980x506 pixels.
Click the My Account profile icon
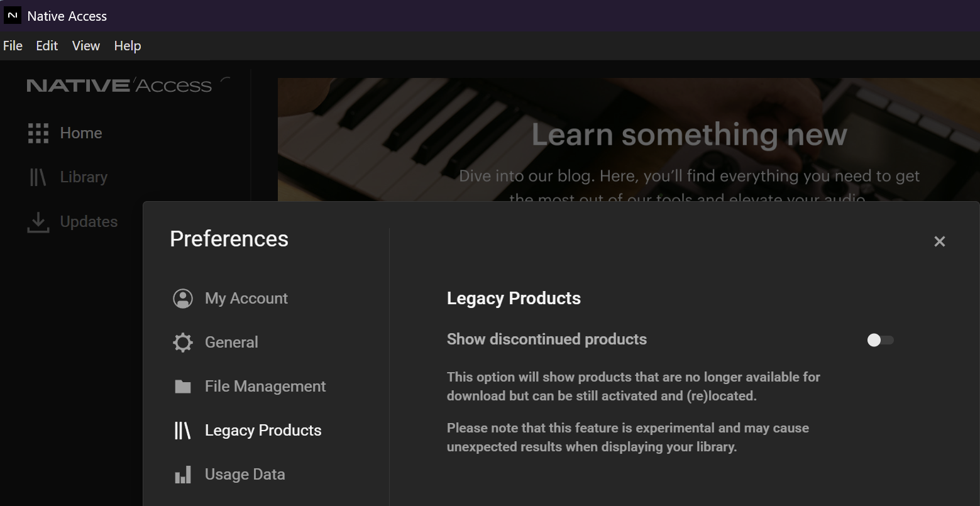point(183,299)
